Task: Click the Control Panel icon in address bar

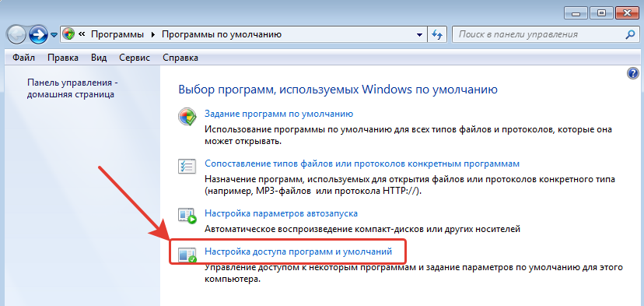Action: 69,34
